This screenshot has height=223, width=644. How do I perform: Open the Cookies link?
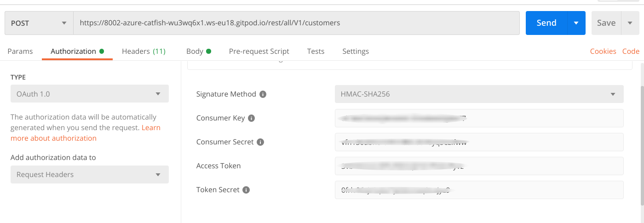click(x=603, y=51)
